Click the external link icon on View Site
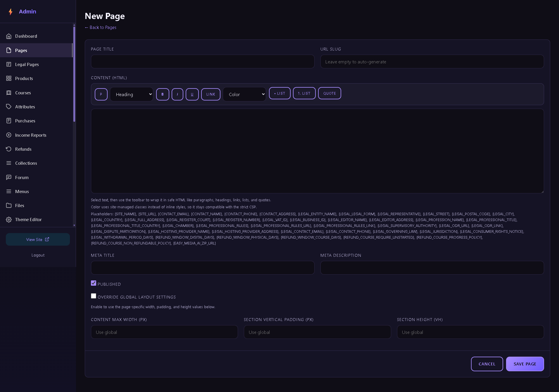The height and width of the screenshot is (392, 559). pos(47,239)
